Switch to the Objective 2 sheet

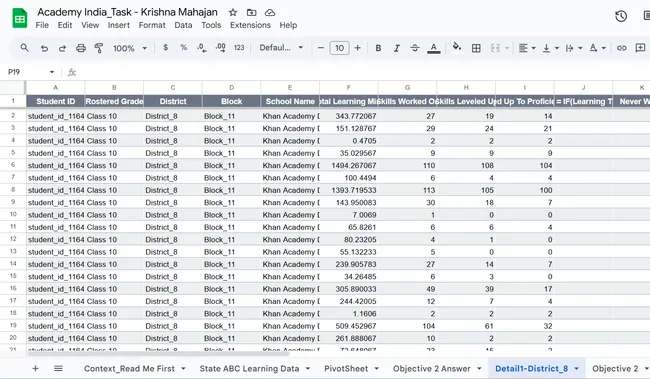[615, 369]
